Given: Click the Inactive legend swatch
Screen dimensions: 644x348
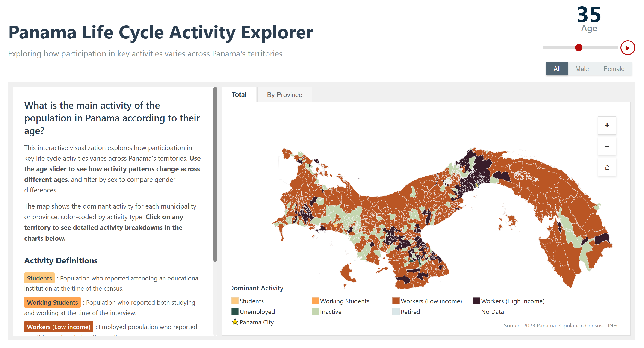Looking at the screenshot, I should pyautogui.click(x=315, y=312).
